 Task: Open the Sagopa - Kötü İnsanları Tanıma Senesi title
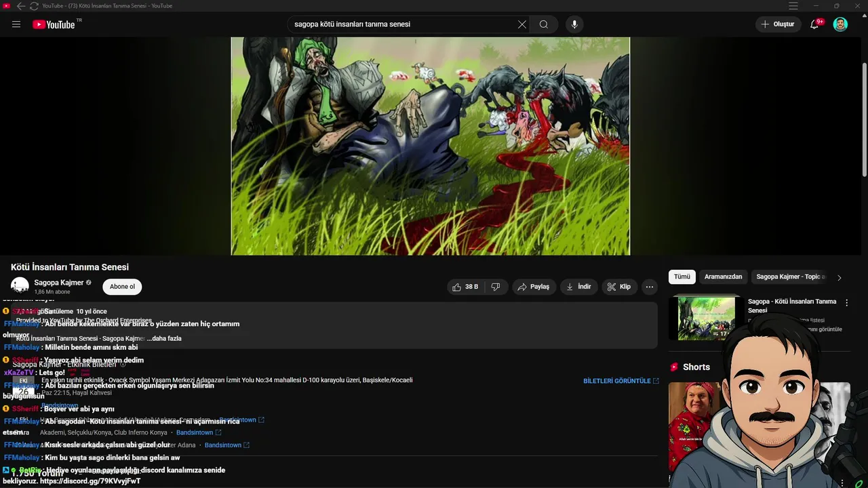pyautogui.click(x=792, y=306)
